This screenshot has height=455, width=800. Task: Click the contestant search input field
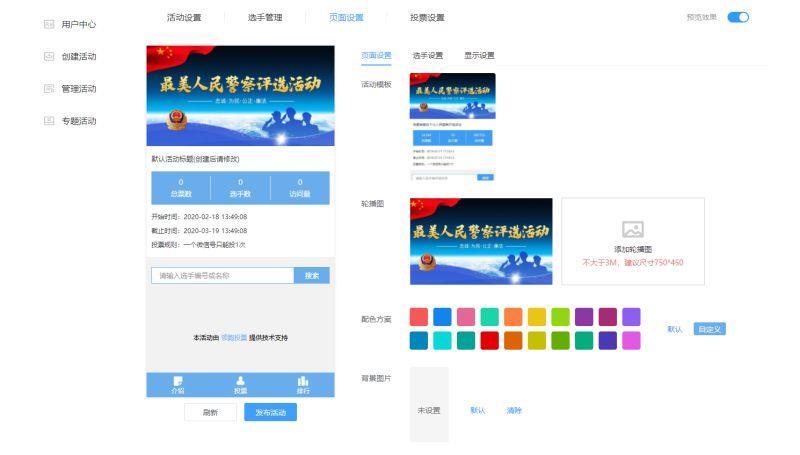coord(222,275)
